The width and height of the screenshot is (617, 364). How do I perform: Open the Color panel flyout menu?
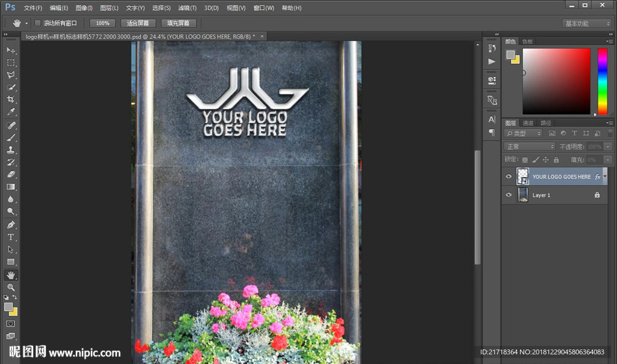[x=609, y=42]
